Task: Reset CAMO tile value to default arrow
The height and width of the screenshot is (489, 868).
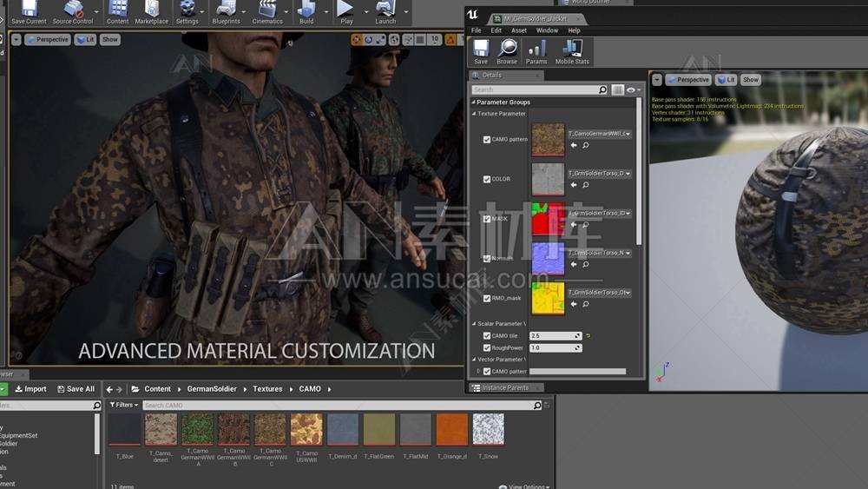Action: (x=588, y=335)
